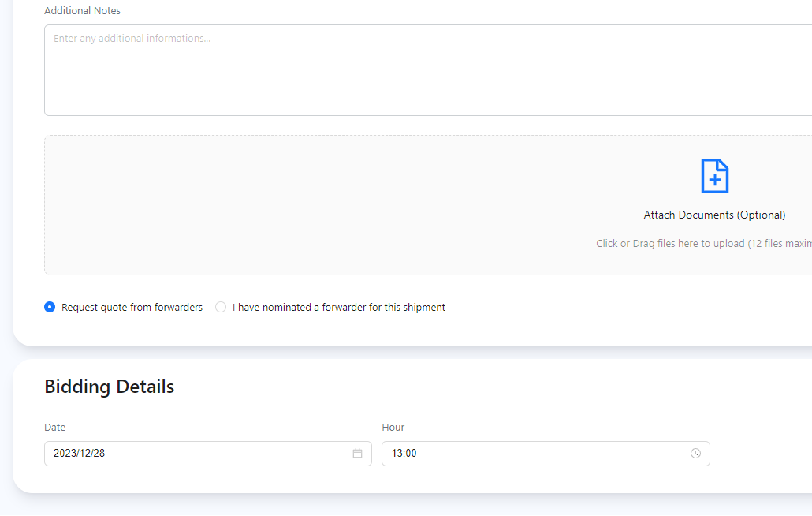
Task: Click the 2023/12/28 date value
Action: [x=79, y=454]
